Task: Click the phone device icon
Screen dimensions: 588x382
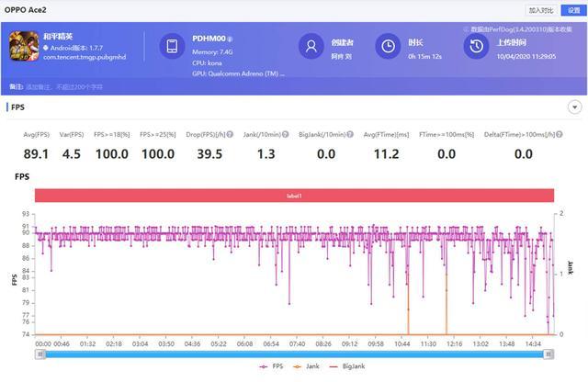Action: (x=173, y=47)
